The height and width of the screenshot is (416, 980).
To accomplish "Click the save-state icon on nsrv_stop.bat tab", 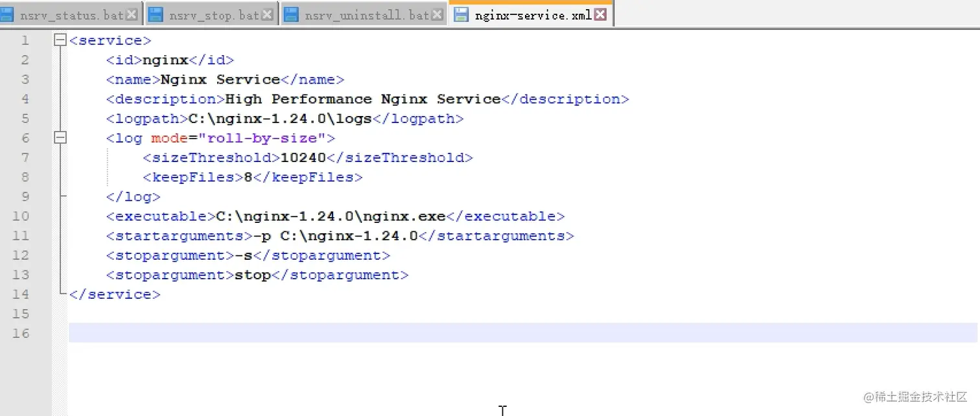I will [156, 15].
